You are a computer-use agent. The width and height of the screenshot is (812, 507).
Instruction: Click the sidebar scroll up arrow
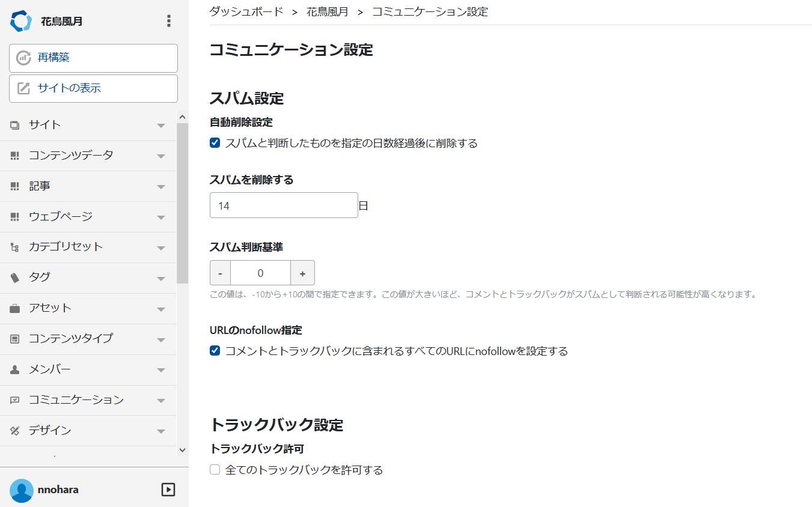pyautogui.click(x=183, y=117)
